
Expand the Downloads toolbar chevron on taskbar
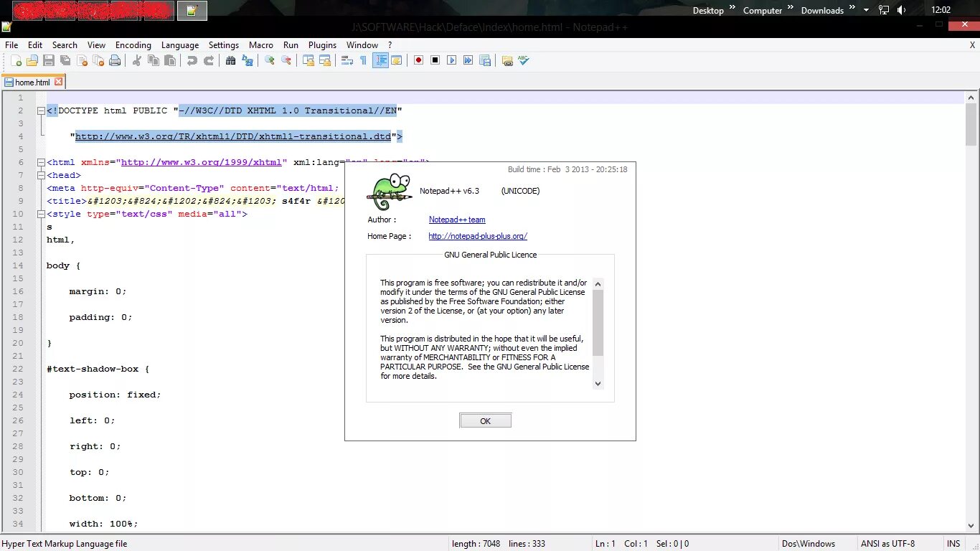point(852,8)
